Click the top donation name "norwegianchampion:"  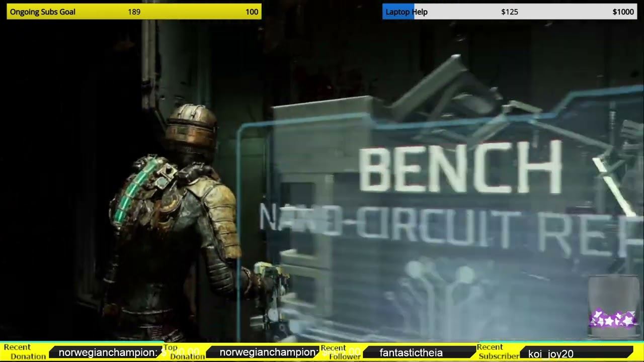tap(269, 353)
